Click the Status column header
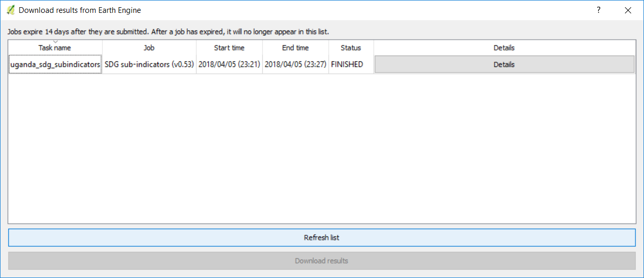This screenshot has width=644, height=278. (351, 48)
